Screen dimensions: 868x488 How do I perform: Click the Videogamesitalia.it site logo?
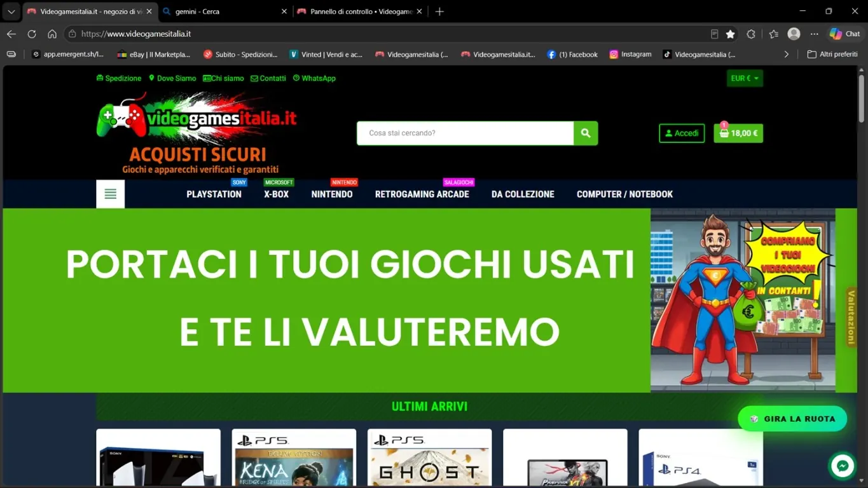click(x=196, y=133)
